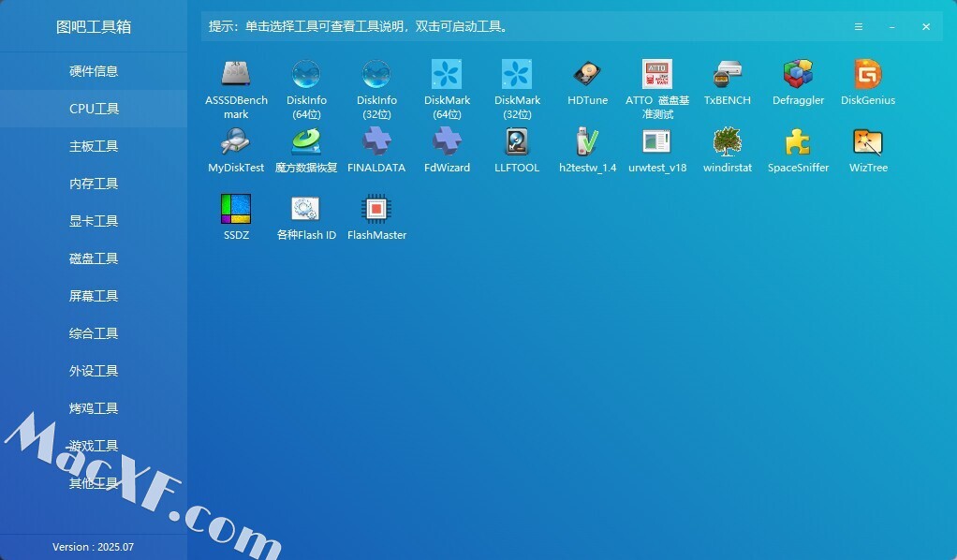Open the 主板工具 category
Screen dimensions: 957x560
[94, 146]
